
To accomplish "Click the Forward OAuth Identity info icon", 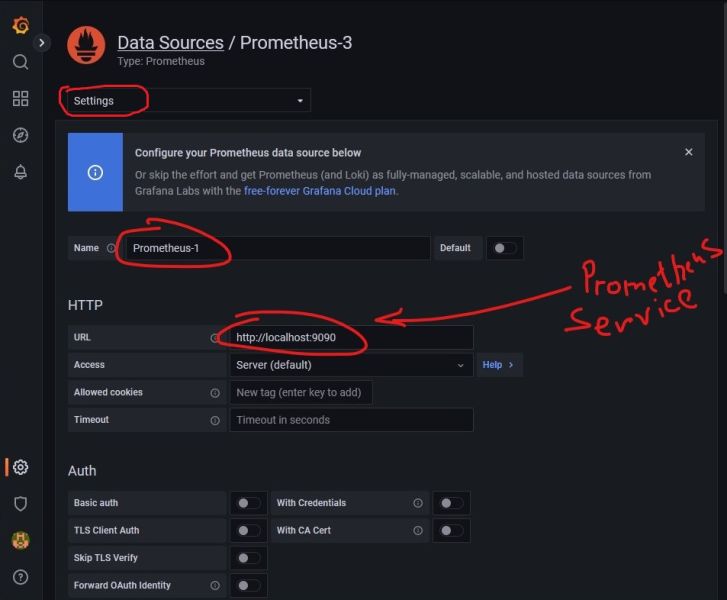I will 215,586.
